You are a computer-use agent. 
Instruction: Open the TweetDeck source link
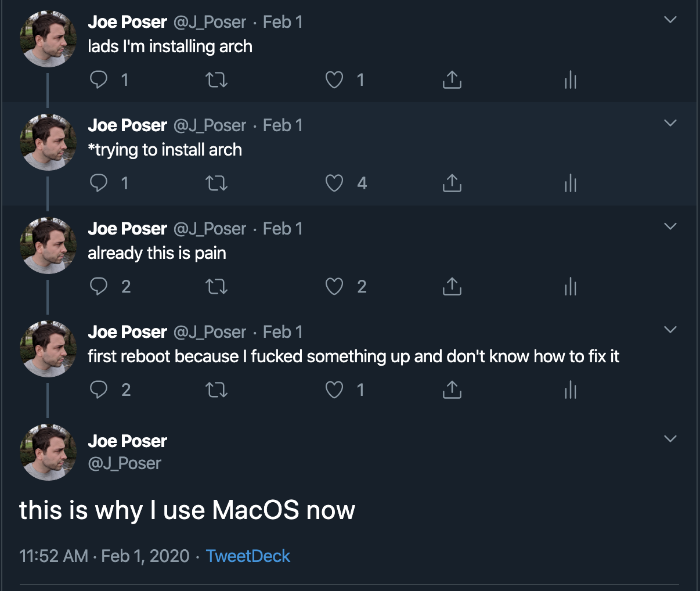(x=248, y=556)
